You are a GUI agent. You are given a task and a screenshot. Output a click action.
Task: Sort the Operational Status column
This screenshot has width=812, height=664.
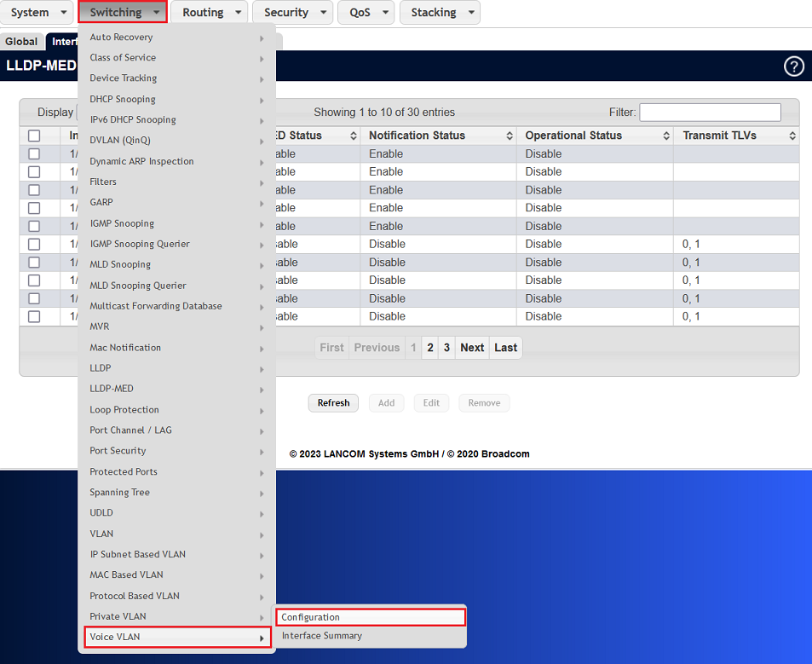click(665, 135)
